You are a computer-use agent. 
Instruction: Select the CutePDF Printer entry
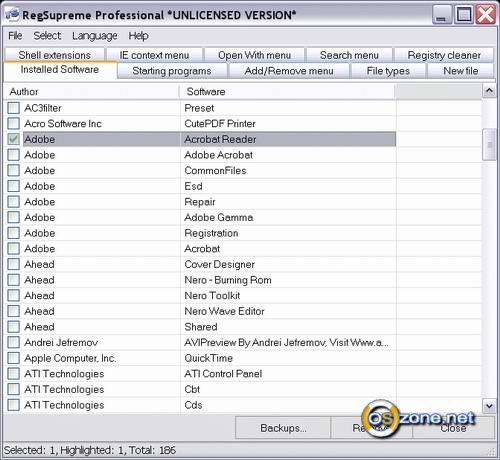click(220, 124)
